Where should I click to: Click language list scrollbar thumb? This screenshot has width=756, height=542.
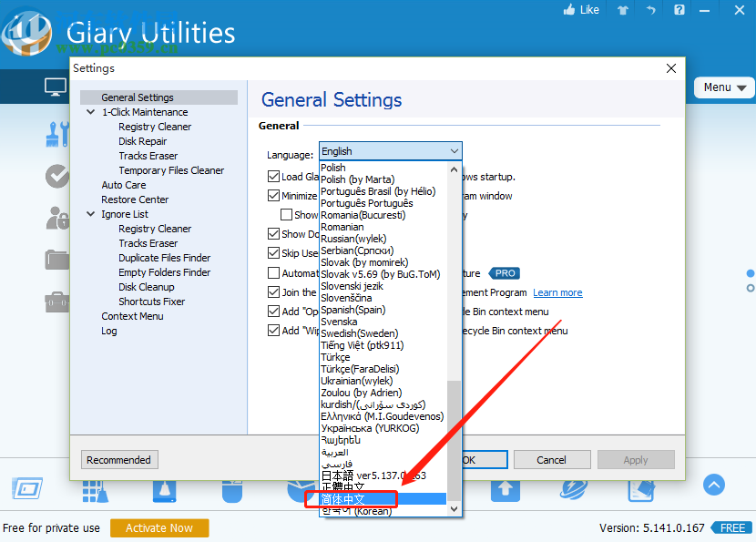[x=454, y=441]
